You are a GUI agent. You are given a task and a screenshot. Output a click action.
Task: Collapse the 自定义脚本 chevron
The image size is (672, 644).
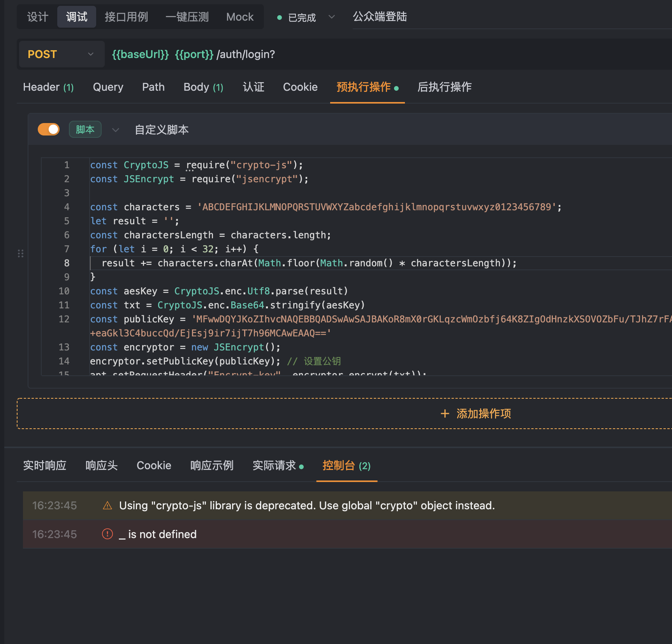point(116,130)
